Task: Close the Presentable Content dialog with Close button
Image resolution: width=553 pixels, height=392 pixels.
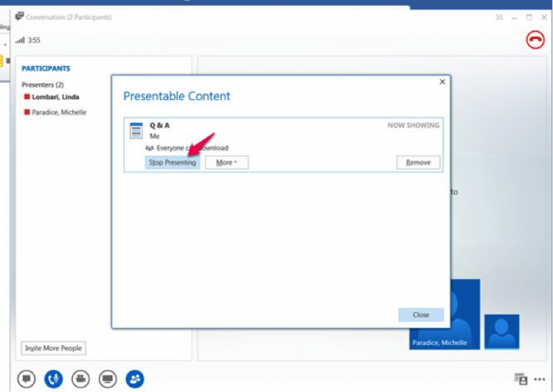Action: pos(421,315)
